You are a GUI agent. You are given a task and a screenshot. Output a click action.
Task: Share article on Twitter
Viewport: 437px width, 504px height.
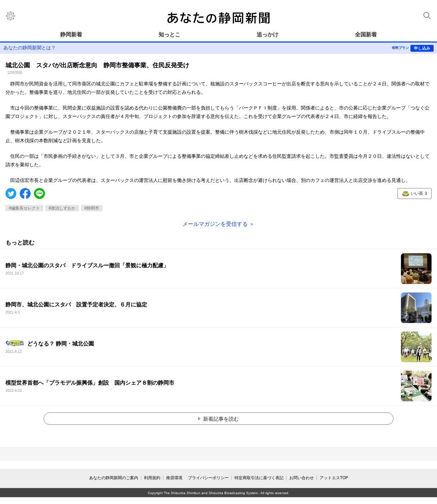pos(11,194)
